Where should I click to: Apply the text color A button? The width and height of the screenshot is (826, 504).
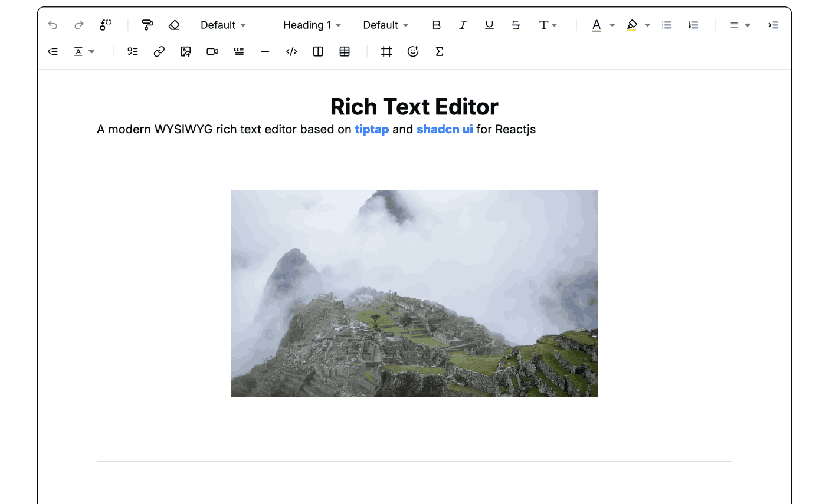596,25
